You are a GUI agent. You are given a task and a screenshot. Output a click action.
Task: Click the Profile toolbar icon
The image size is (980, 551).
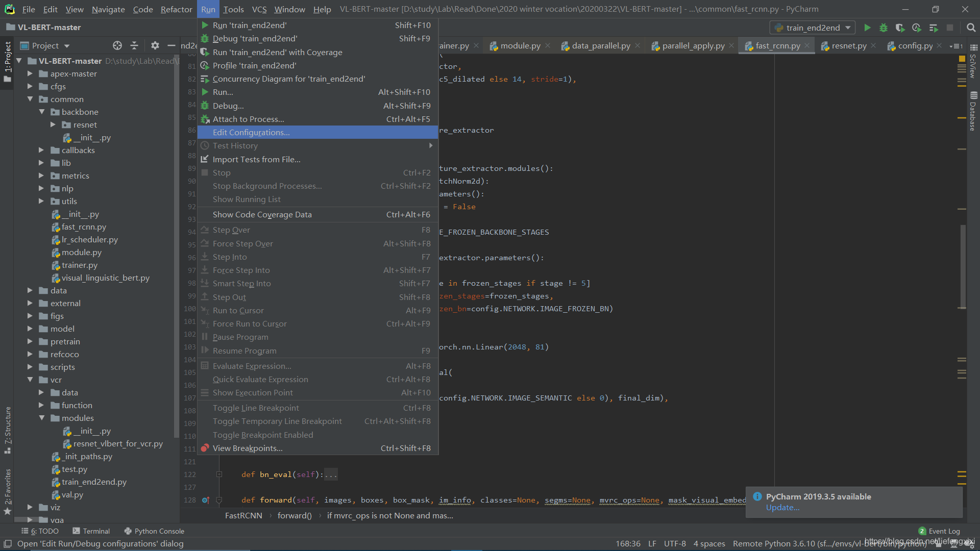(917, 28)
